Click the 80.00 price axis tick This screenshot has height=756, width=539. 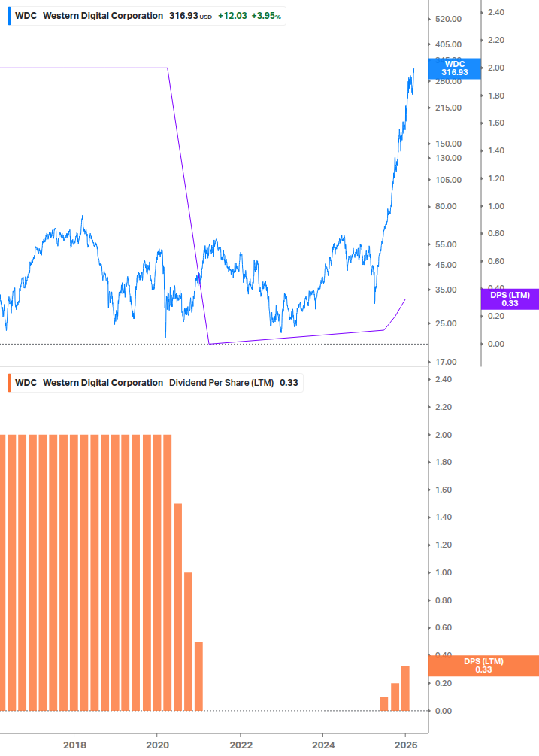[446, 206]
